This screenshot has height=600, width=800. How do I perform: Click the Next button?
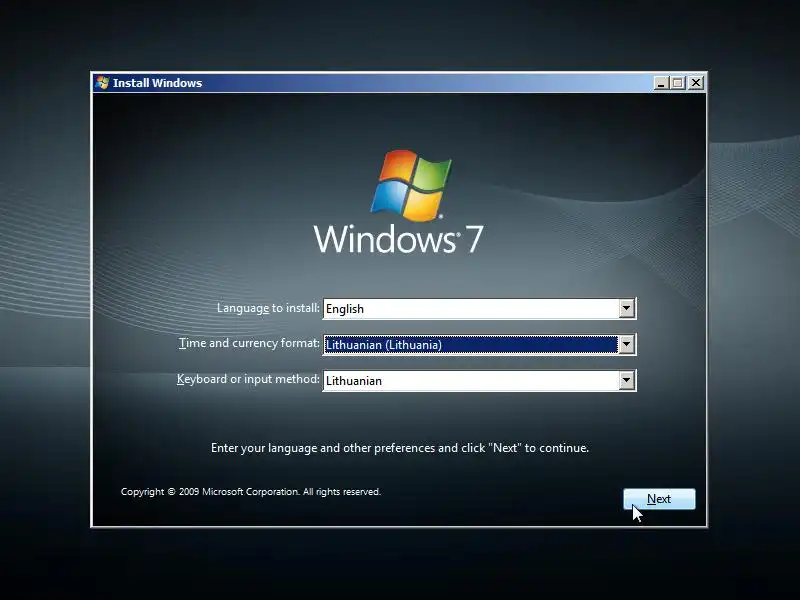pos(659,498)
